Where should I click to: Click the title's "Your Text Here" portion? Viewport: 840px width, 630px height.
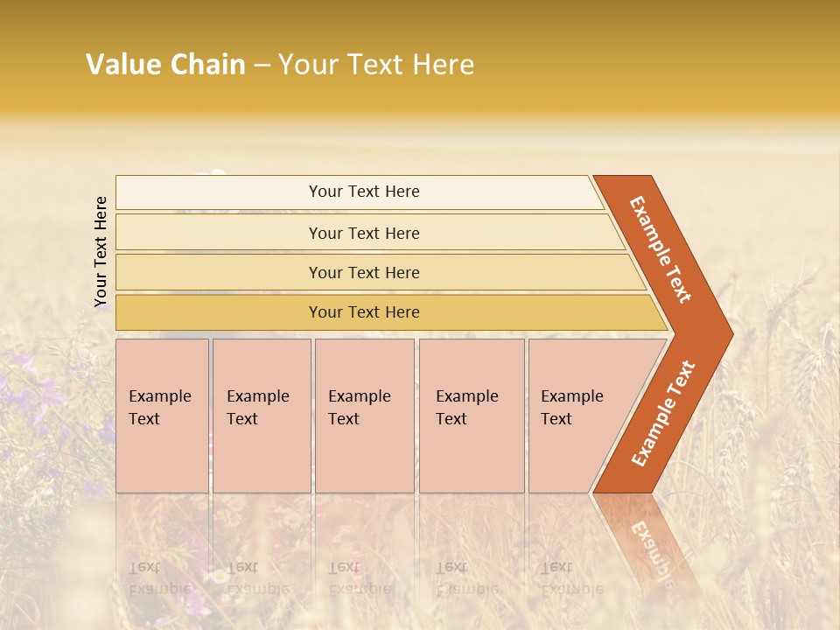(x=376, y=65)
